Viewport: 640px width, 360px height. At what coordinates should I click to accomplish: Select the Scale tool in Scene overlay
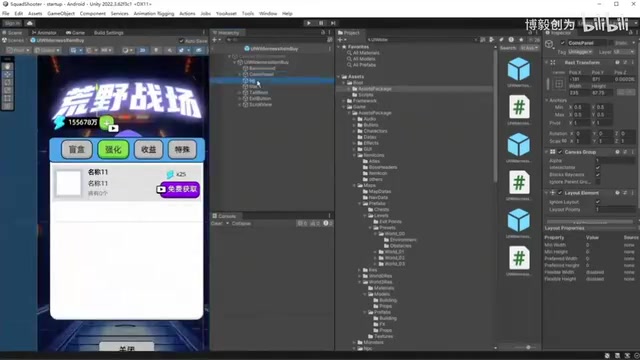tap(8, 90)
